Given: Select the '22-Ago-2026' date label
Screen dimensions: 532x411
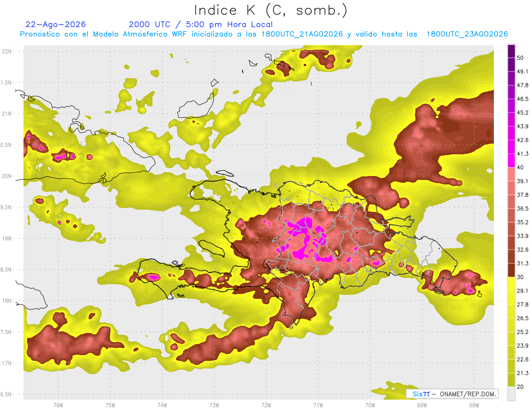Looking at the screenshot, I should tap(56, 24).
